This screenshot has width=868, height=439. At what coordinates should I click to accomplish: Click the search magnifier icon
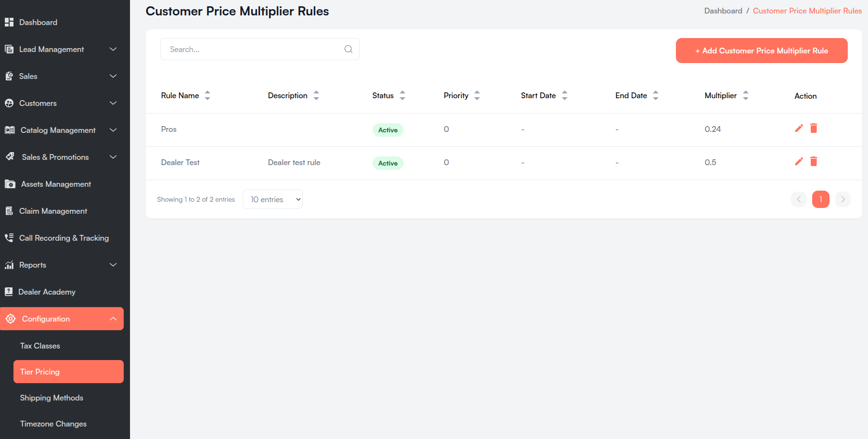[x=349, y=49]
